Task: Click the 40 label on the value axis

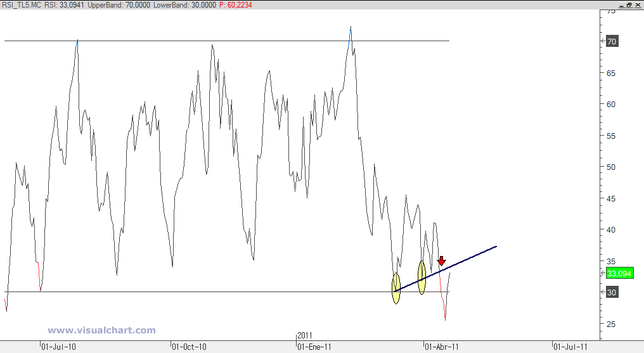Action: [x=611, y=230]
